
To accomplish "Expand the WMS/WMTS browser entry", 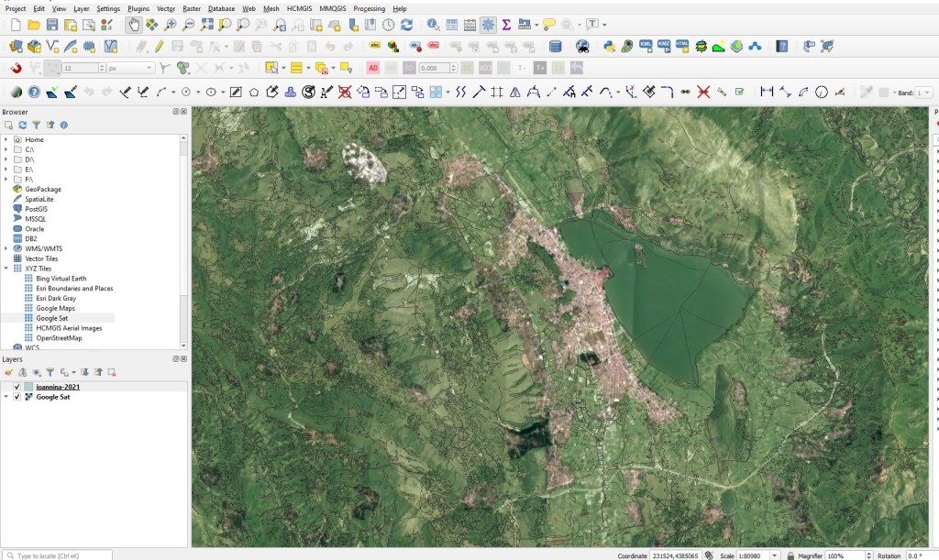I will (6, 248).
